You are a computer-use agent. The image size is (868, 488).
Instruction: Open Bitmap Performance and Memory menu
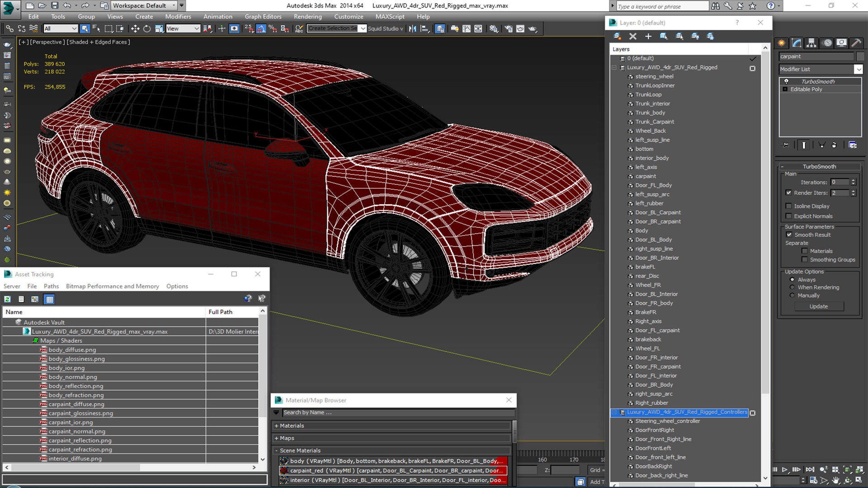tap(113, 286)
